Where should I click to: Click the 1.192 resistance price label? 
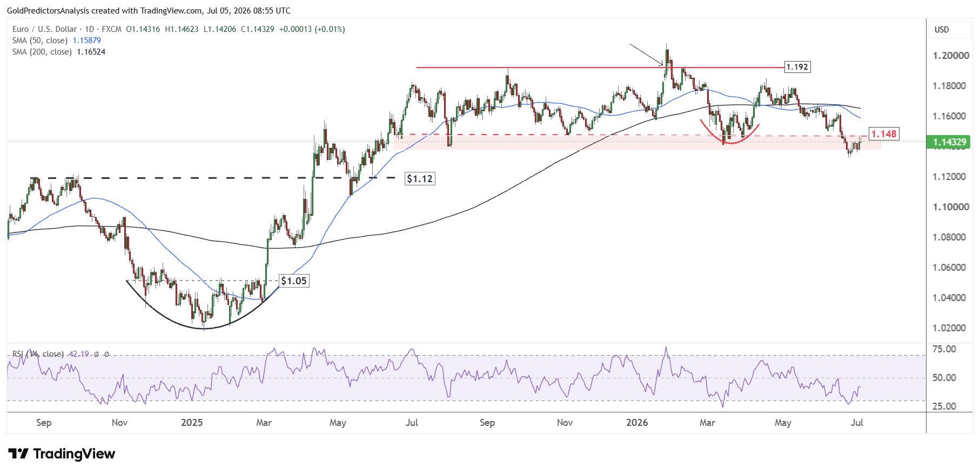pyautogui.click(x=797, y=67)
